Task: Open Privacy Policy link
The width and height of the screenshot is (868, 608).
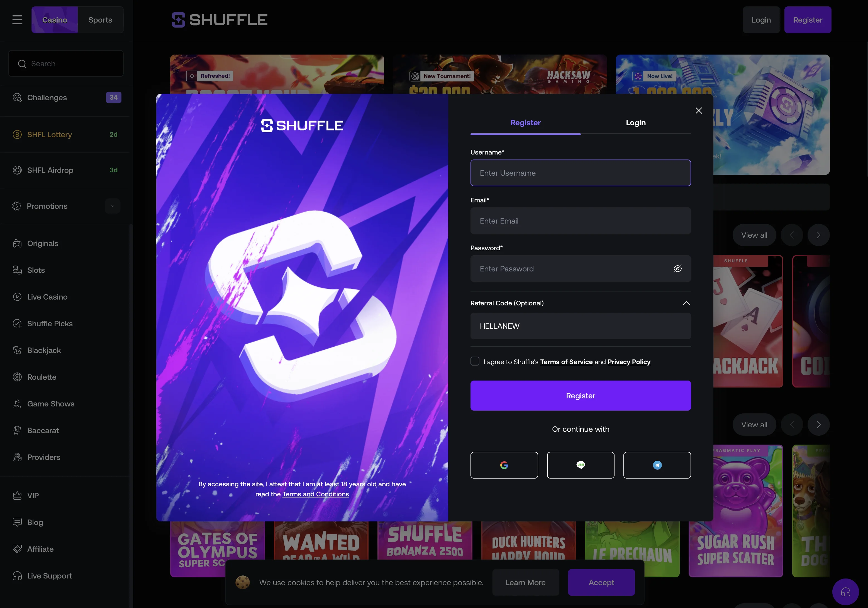Action: click(629, 362)
